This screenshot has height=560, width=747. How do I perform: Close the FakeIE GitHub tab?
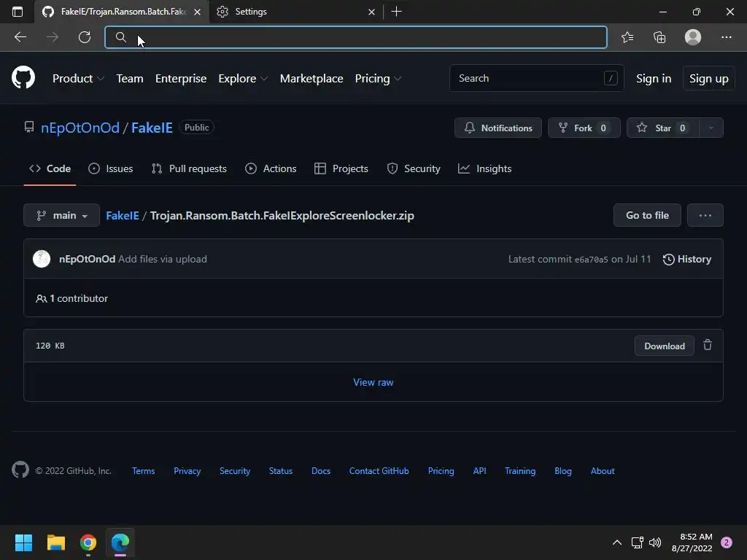click(x=197, y=12)
